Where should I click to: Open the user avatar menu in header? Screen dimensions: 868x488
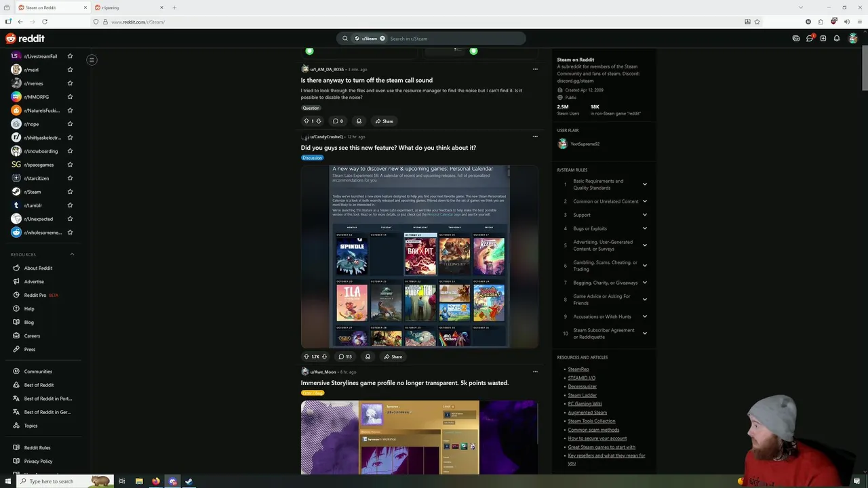click(853, 39)
